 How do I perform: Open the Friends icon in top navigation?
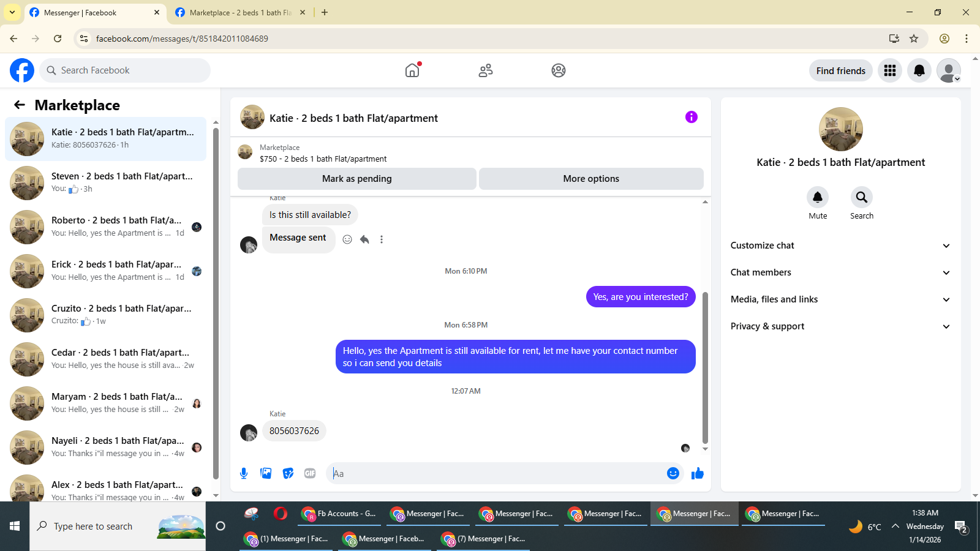coord(486,70)
